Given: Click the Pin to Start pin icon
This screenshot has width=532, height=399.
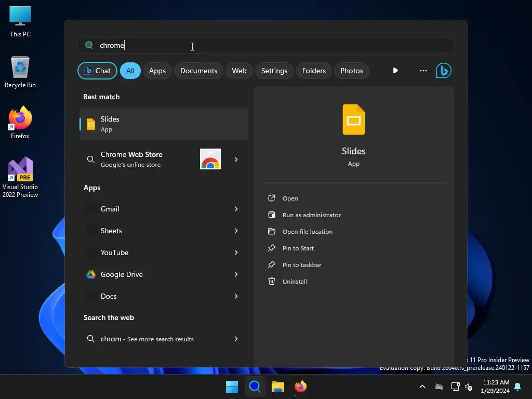Looking at the screenshot, I should point(271,248).
